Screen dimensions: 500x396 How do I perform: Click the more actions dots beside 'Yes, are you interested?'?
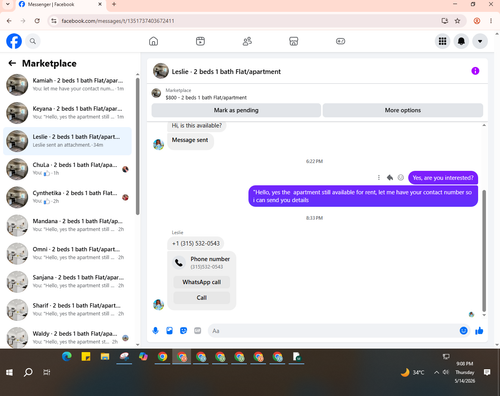[x=379, y=178]
